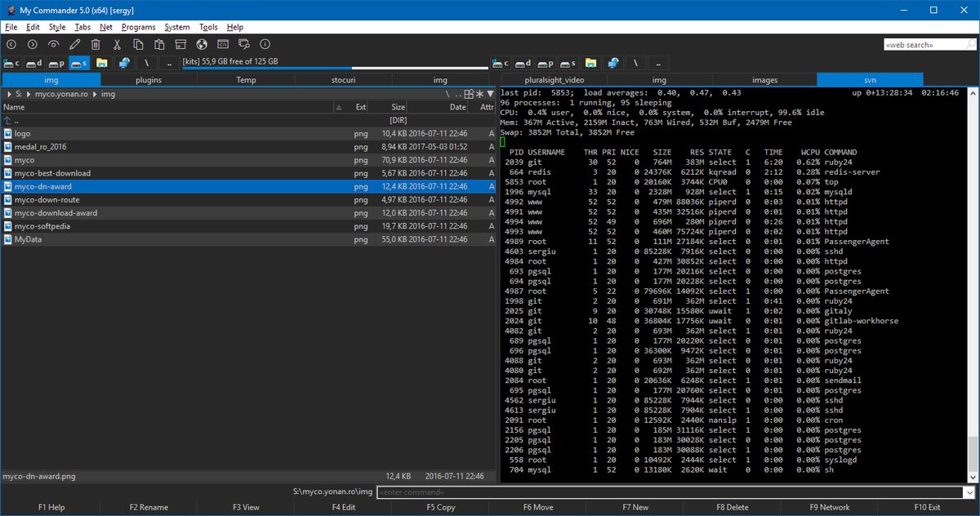This screenshot has width=980, height=516.
Task: Open the Tools menu
Action: point(208,26)
